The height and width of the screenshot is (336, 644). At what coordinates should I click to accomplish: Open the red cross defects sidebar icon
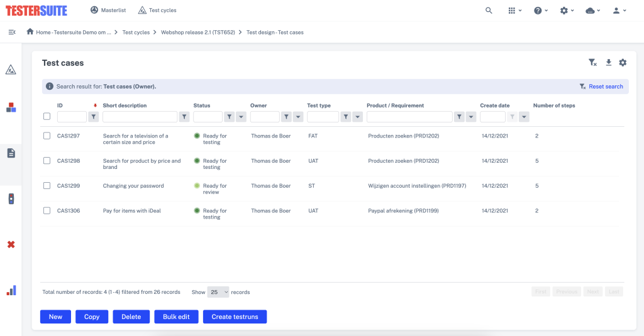11,244
